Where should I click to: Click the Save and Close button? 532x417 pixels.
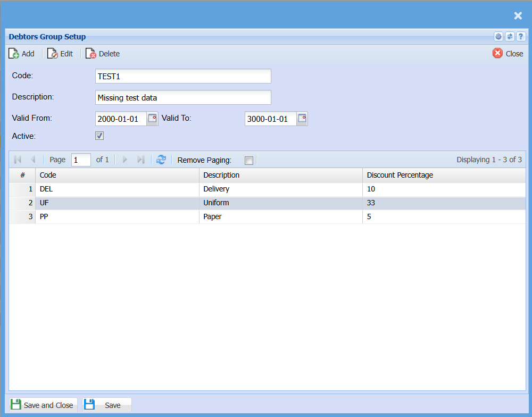pos(42,405)
